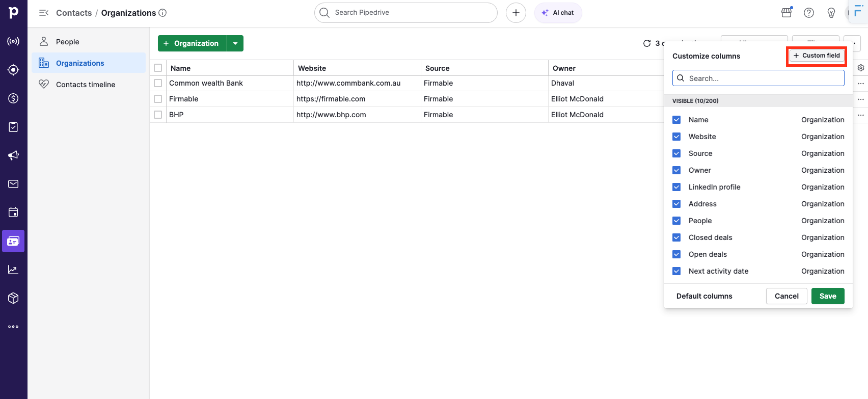The width and height of the screenshot is (868, 399).
Task: Open the Mail envelope icon in sidebar
Action: click(13, 184)
